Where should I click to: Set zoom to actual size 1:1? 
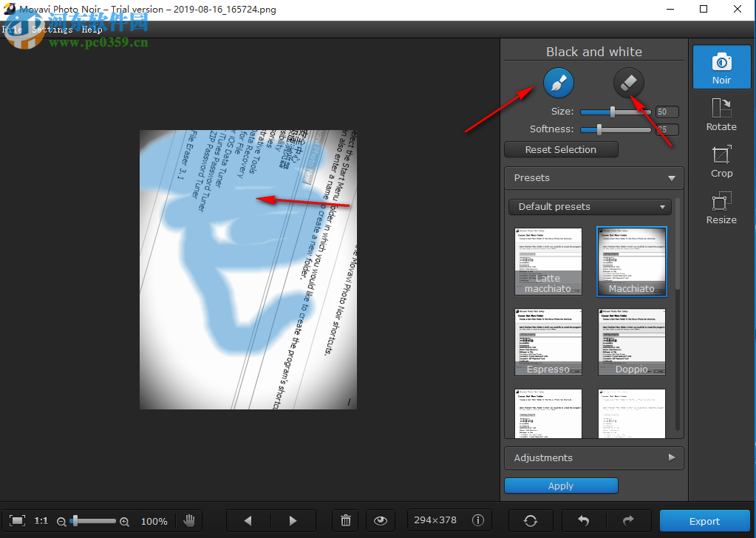coord(41,520)
